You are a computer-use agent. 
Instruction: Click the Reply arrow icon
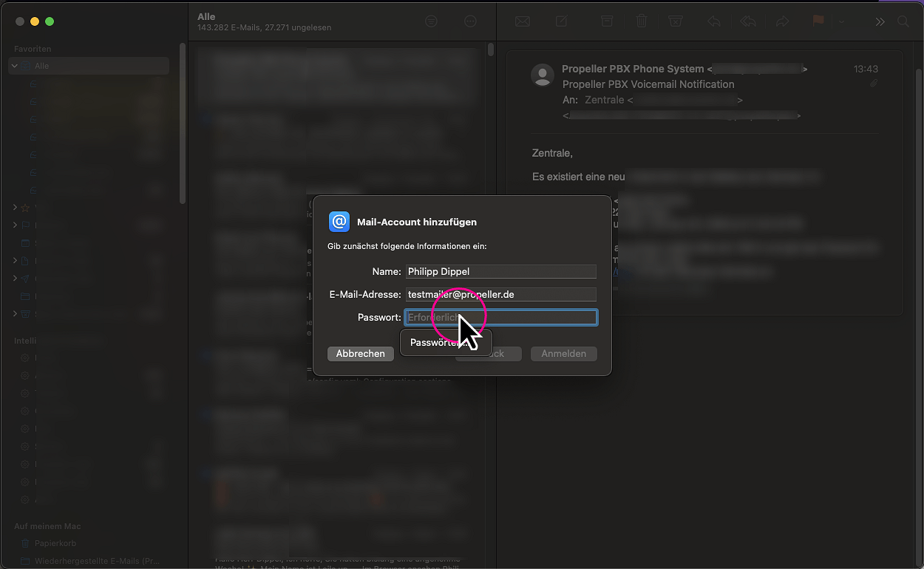713,21
